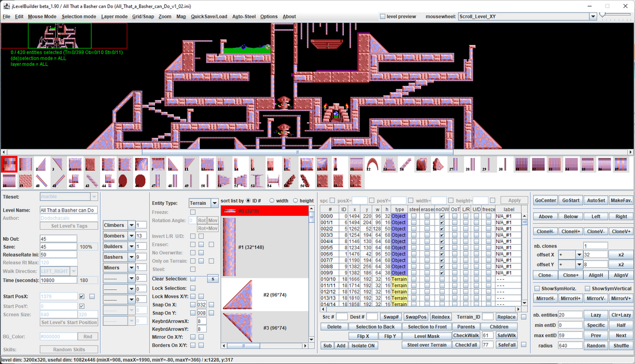Image resolution: width=635 pixels, height=364 pixels.
Task: Open the offset X sign dropdown
Action: click(x=579, y=255)
